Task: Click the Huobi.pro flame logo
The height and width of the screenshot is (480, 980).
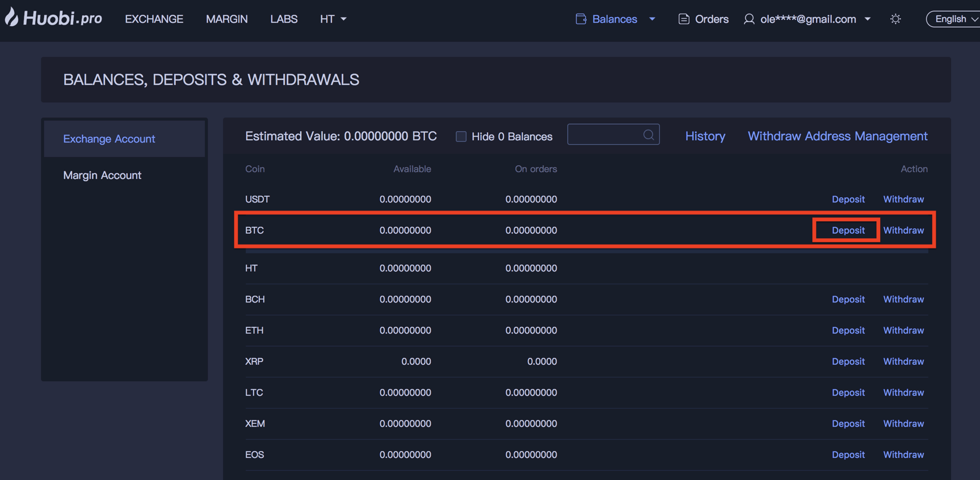Action: (x=12, y=17)
